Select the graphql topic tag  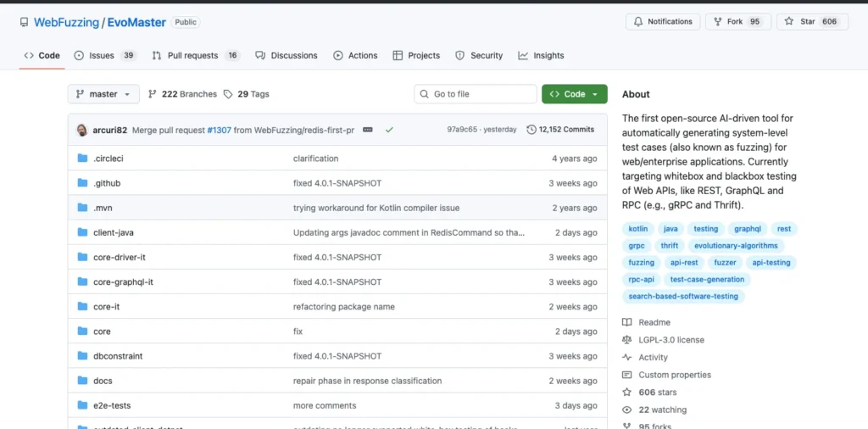point(748,229)
